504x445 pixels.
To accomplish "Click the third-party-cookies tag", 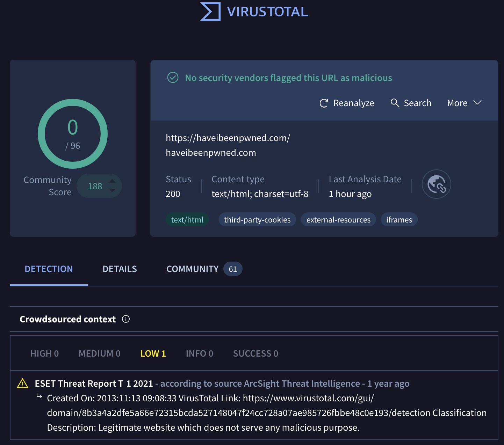I will pyautogui.click(x=257, y=220).
